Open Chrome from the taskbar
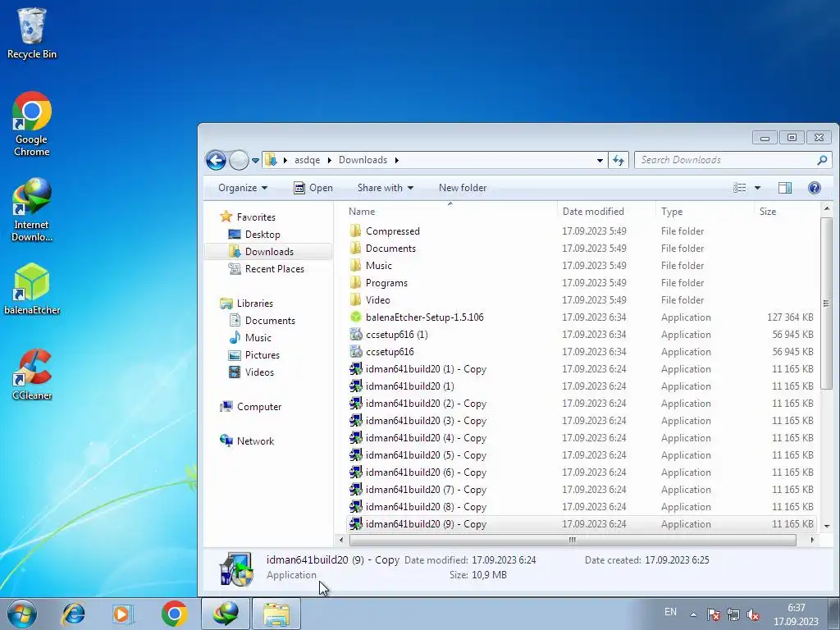This screenshot has height=630, width=840. click(x=174, y=614)
